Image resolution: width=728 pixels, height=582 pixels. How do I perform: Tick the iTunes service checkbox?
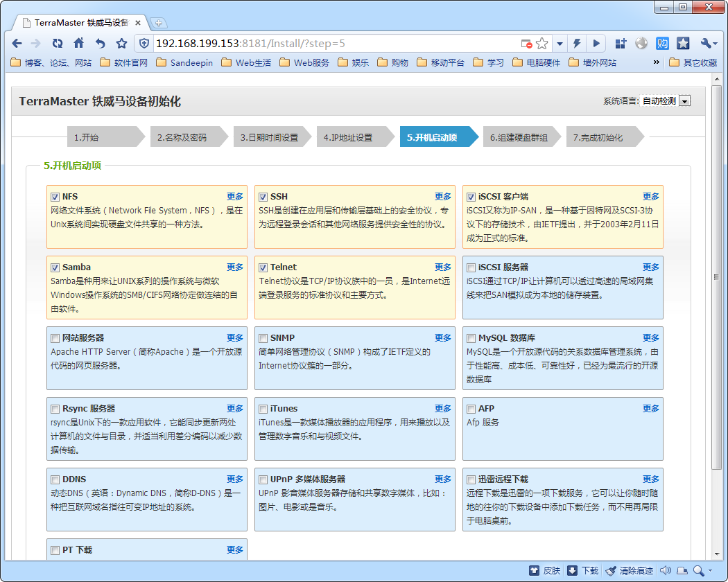[x=263, y=409]
